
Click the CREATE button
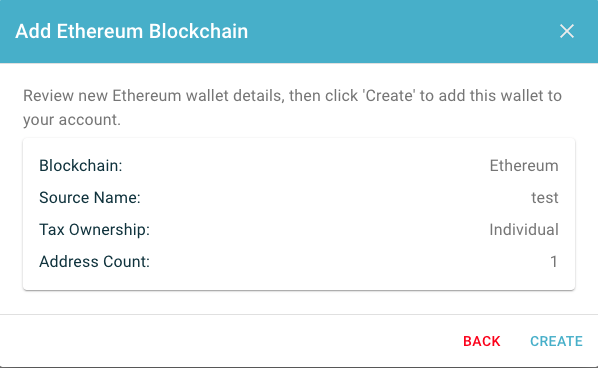(x=556, y=341)
